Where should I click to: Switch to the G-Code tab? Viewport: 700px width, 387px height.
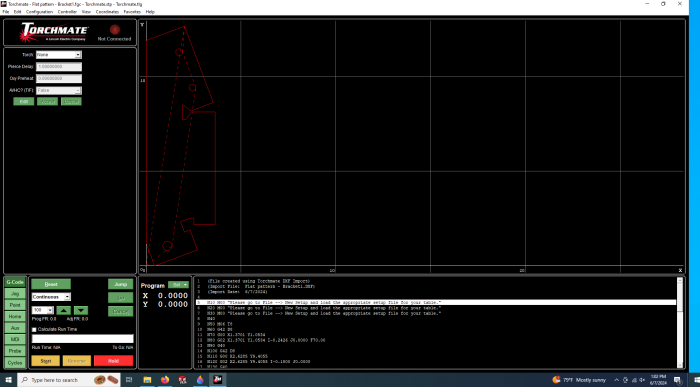click(15, 282)
